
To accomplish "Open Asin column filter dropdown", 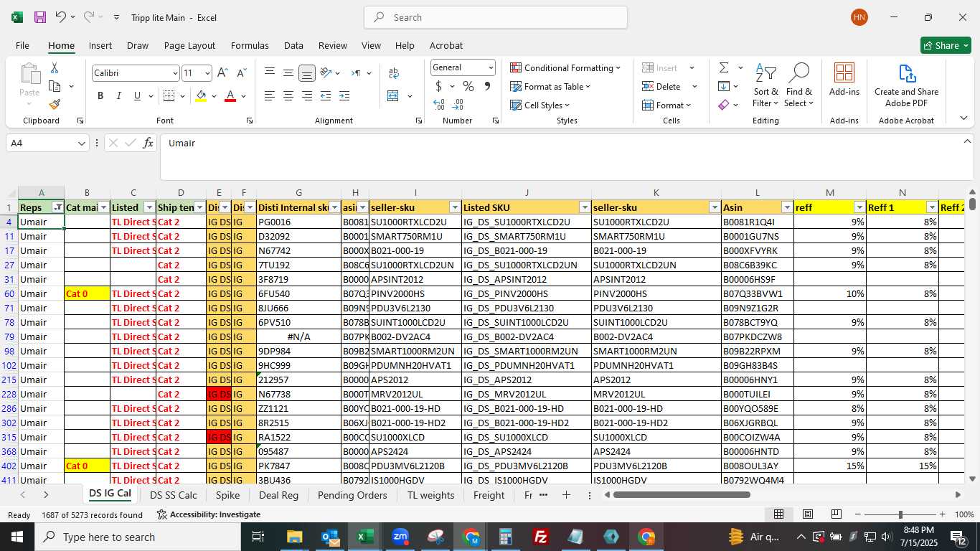I will coord(787,207).
